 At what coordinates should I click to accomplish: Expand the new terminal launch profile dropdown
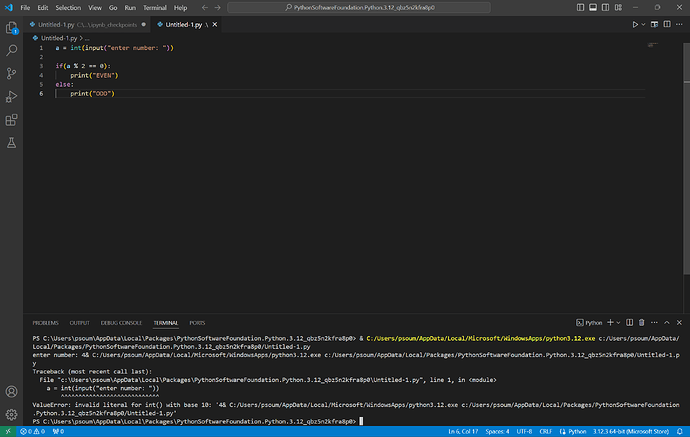(618, 323)
